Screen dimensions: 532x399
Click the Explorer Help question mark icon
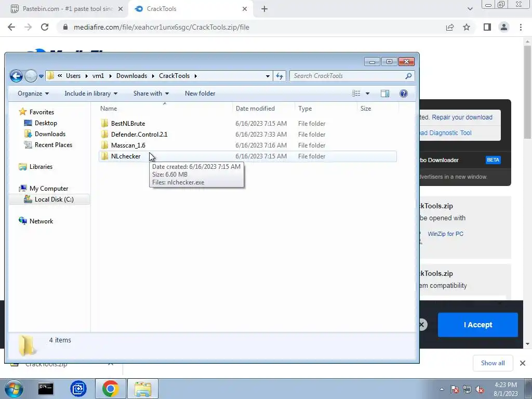click(403, 94)
